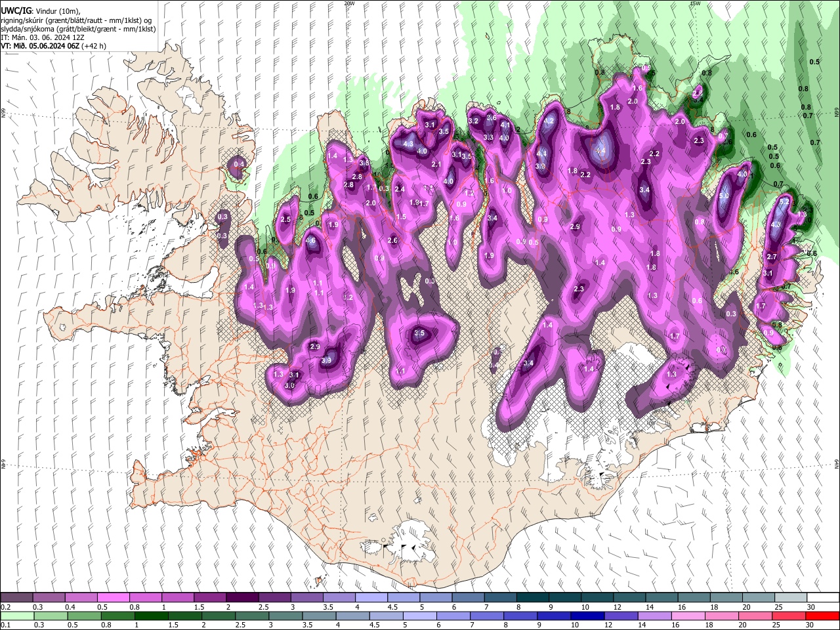Viewport: 840px width, 630px height.
Task: Click the upper legend swatch between 0.2 and 0.3
Action: point(16,598)
